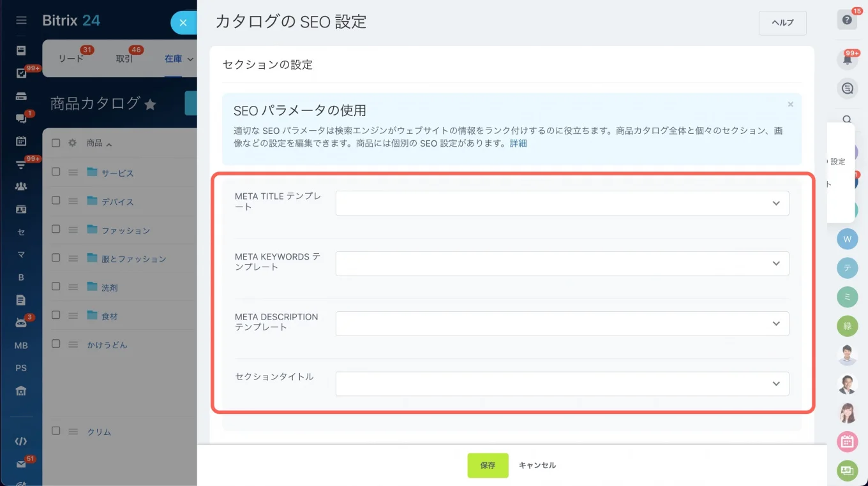Select all items with the header checkbox
868x486 pixels.
(56, 142)
